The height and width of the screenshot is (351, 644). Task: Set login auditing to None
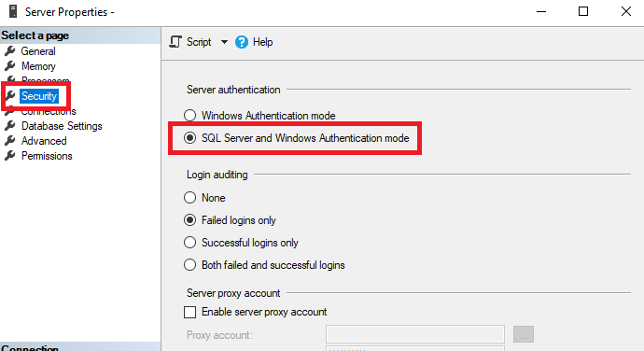[x=189, y=198]
